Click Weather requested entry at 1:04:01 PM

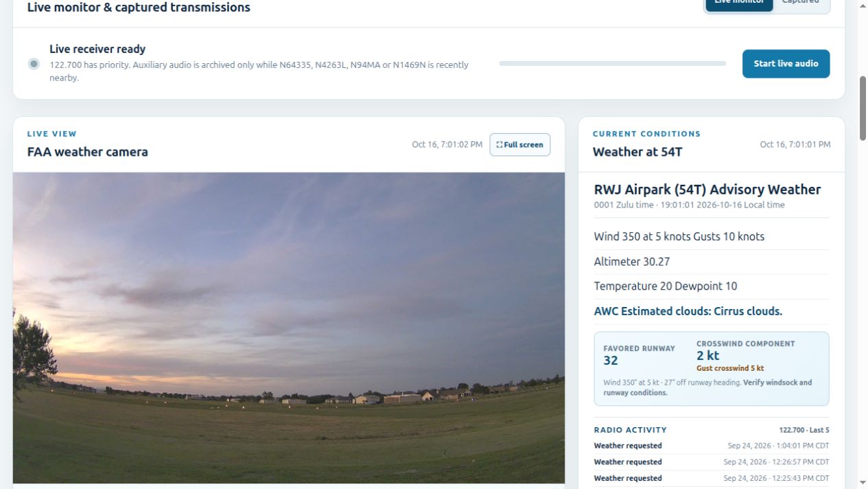pos(712,446)
